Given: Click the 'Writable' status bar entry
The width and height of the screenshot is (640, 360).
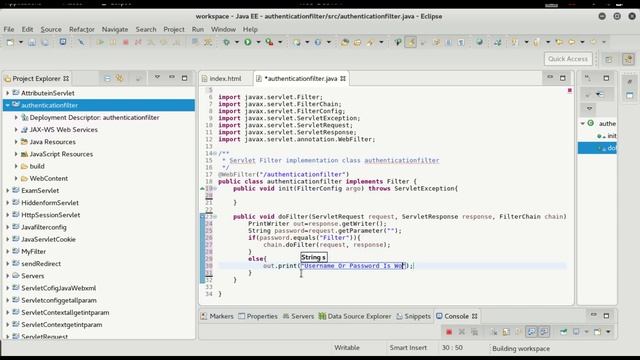Looking at the screenshot, I should 347,348.
